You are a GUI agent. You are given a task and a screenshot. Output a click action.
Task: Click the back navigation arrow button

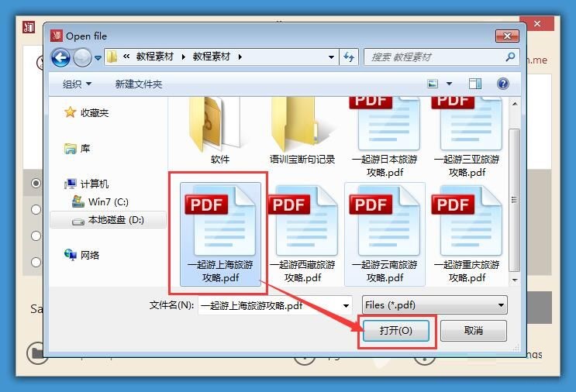[x=60, y=57]
